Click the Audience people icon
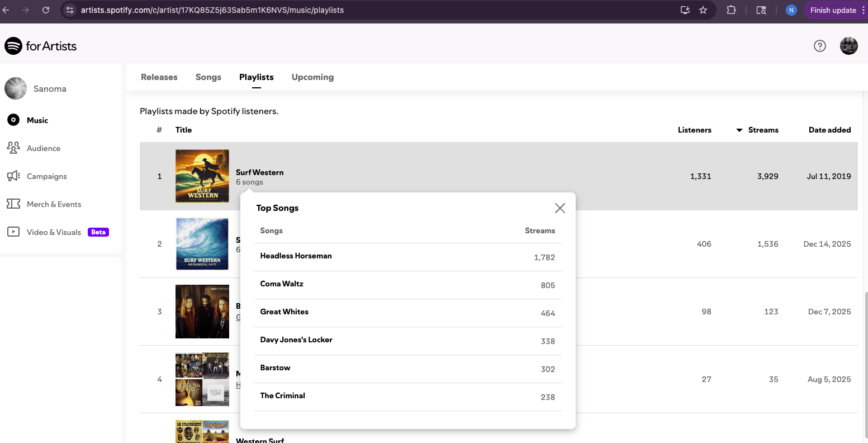The image size is (868, 443). pyautogui.click(x=13, y=148)
